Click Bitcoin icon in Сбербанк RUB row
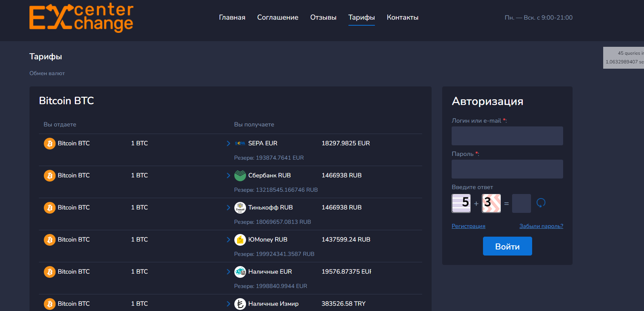The width and height of the screenshot is (644, 311). pos(50,176)
